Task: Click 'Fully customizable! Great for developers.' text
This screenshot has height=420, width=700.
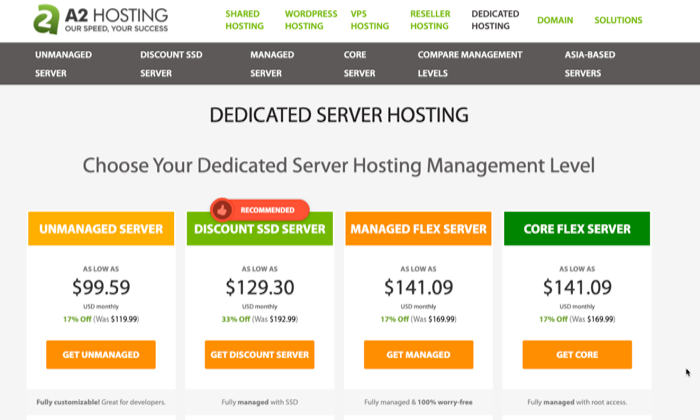Action: (x=101, y=402)
